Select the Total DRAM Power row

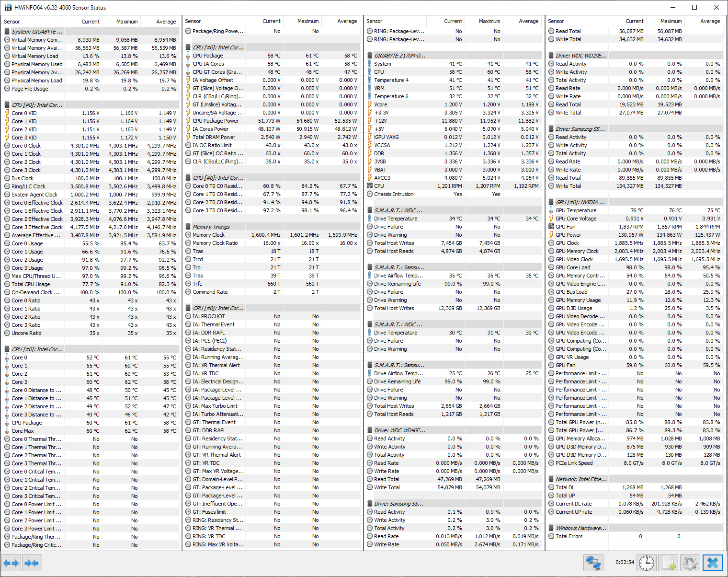[272, 137]
